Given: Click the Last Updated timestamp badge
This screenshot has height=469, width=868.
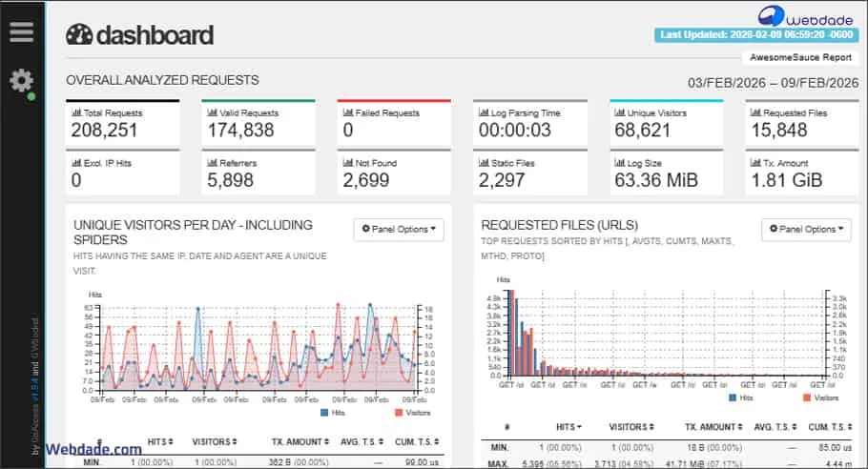Looking at the screenshot, I should click(x=758, y=35).
